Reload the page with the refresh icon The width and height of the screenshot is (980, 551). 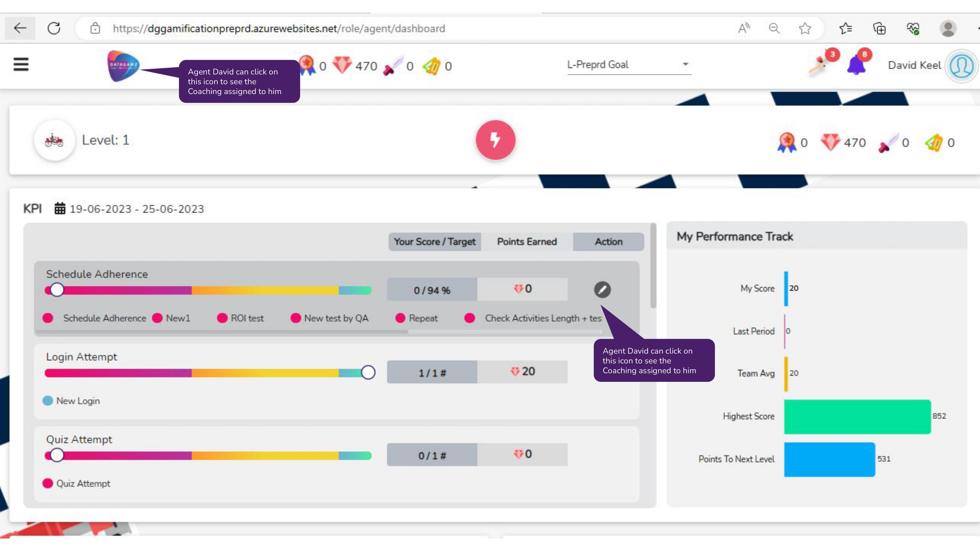tap(54, 28)
